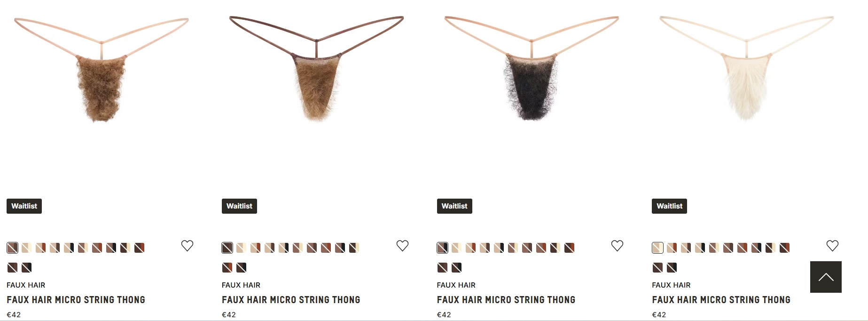Screen dimensions: 868x321
Task: Open first Faux Hair Micro String Thong title
Action: (x=76, y=300)
